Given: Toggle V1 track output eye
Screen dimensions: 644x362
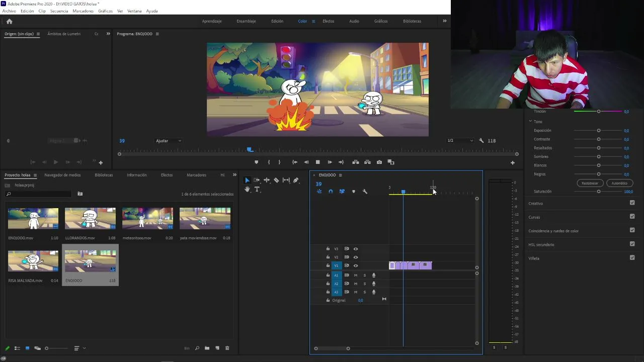Looking at the screenshot, I should click(356, 265).
